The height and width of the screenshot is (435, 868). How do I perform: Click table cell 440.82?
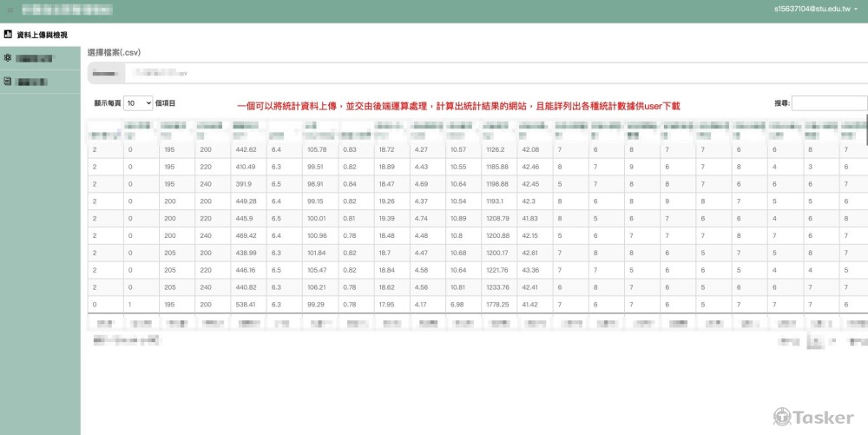[x=248, y=287]
